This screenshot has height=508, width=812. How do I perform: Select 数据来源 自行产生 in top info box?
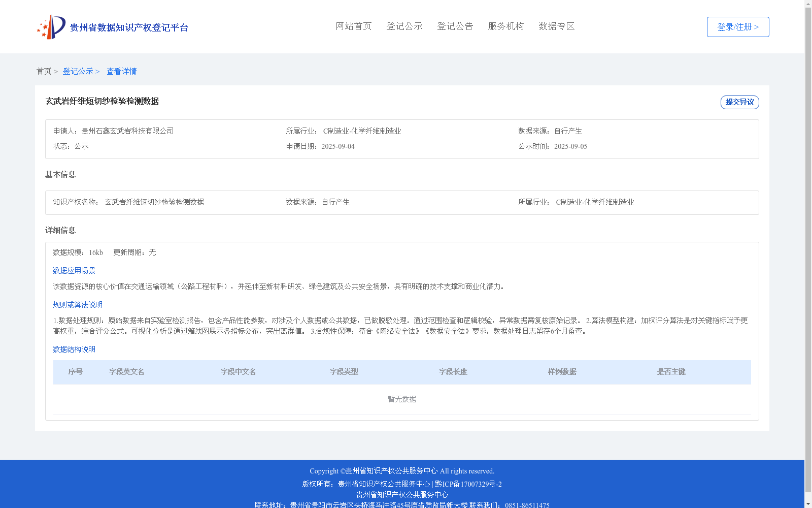click(x=568, y=131)
